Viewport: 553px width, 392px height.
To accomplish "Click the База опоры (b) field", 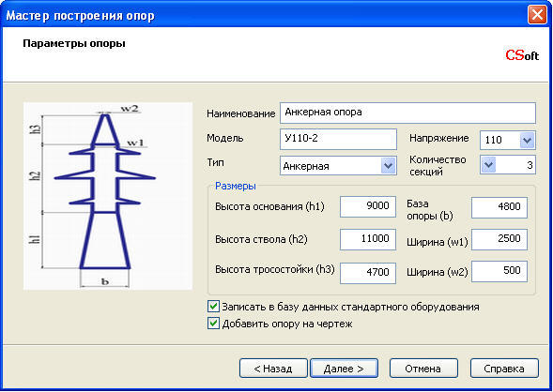I will 499,207.
